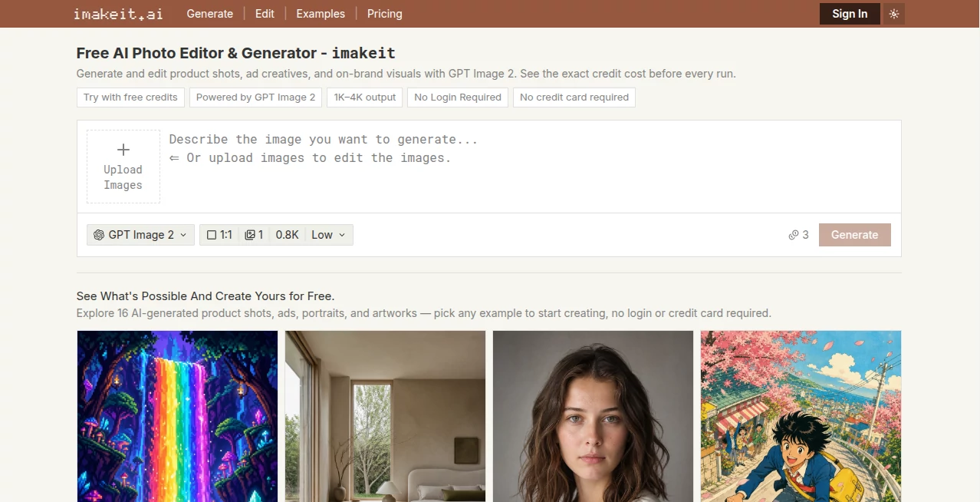The height and width of the screenshot is (502, 980).
Task: Select the rainbow waterfall pixel art example
Action: coord(177,416)
